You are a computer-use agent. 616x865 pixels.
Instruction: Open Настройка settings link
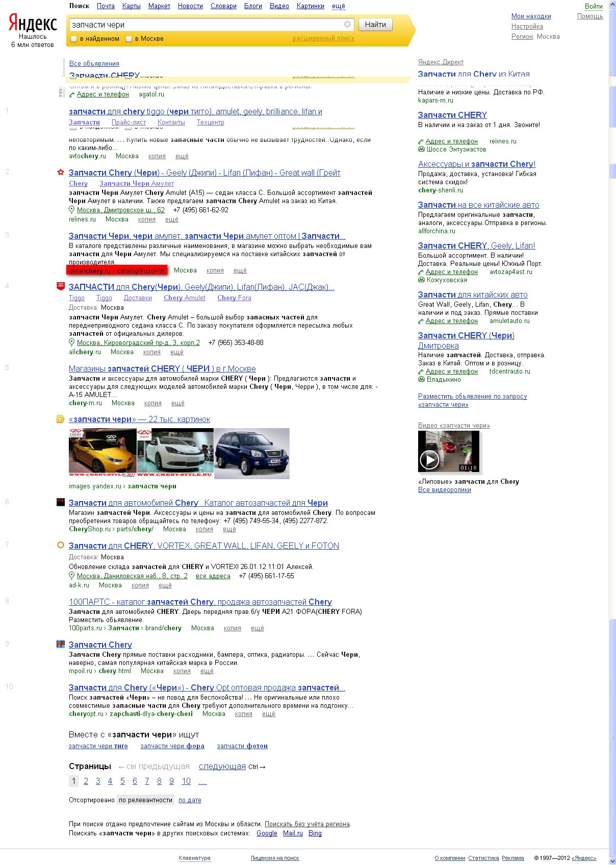click(527, 27)
